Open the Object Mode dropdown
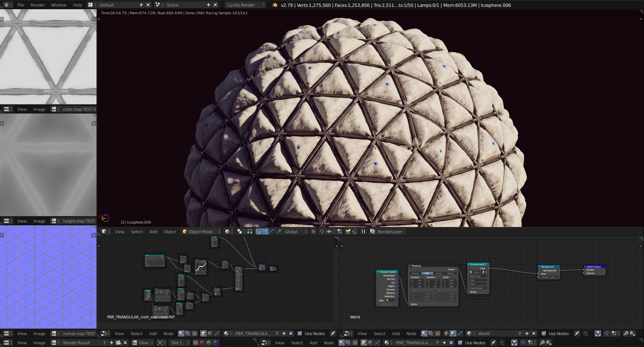 (x=201, y=231)
